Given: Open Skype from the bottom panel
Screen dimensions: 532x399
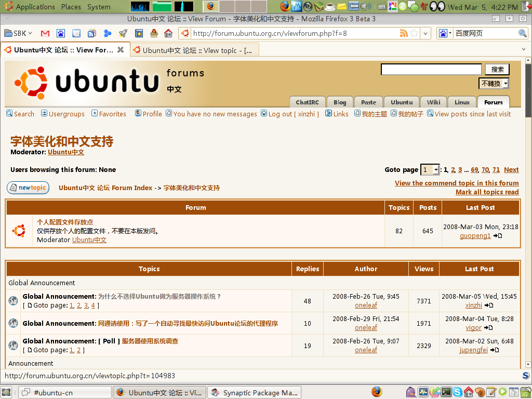Looking at the screenshot, I should (457, 392).
